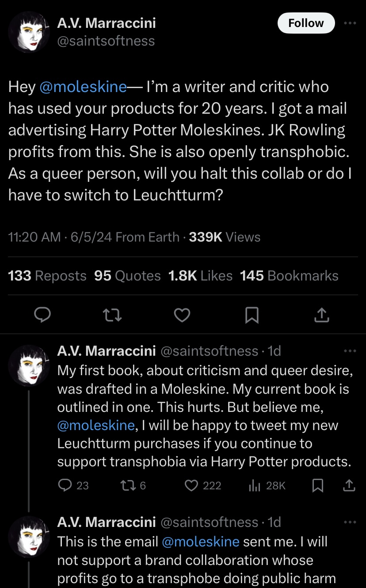
Task: Like the first thread reply
Action: pos(191,485)
